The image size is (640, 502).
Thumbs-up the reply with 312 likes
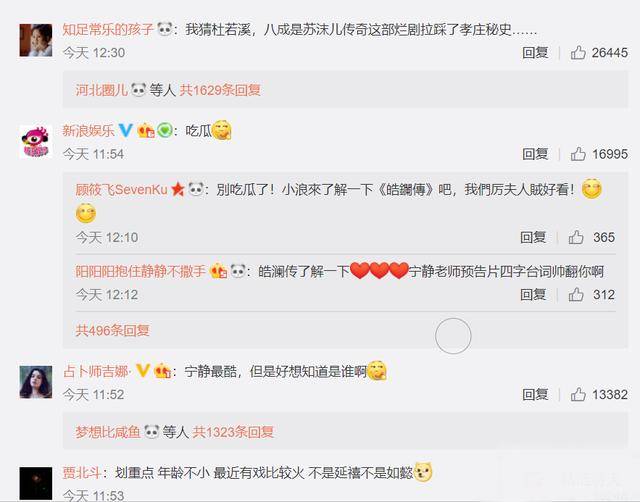pos(576,294)
